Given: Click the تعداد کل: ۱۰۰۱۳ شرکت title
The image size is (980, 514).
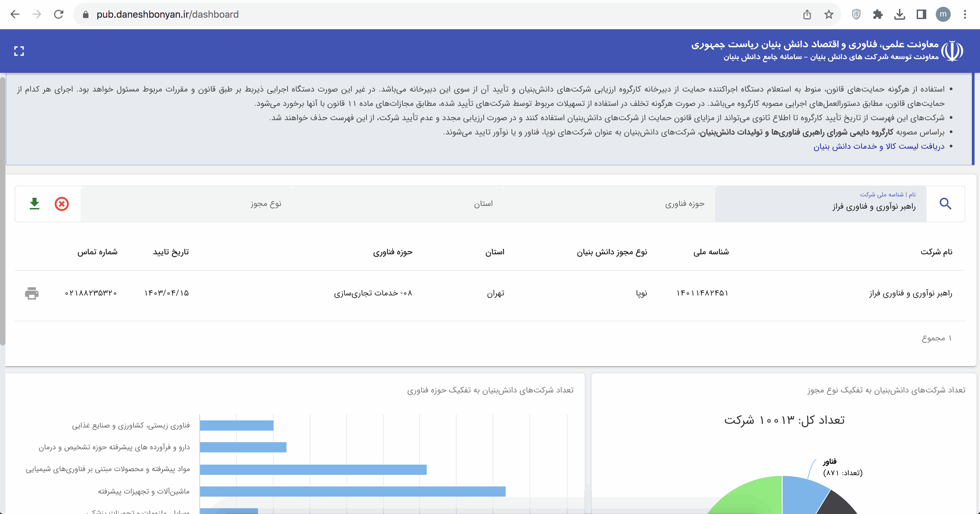Looking at the screenshot, I should [x=784, y=420].
